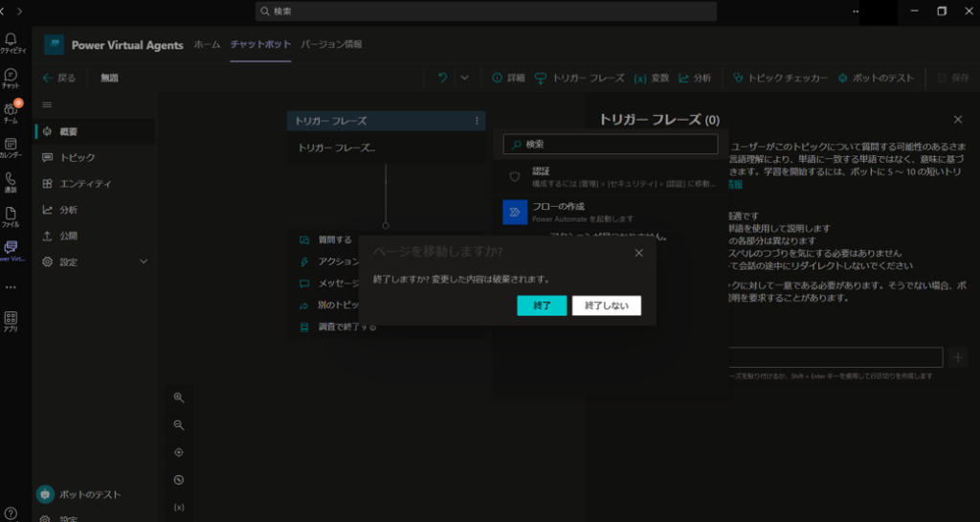Viewport: 980px width, 522px height.
Task: Click the canvas variables {x} icon
Action: tap(179, 508)
